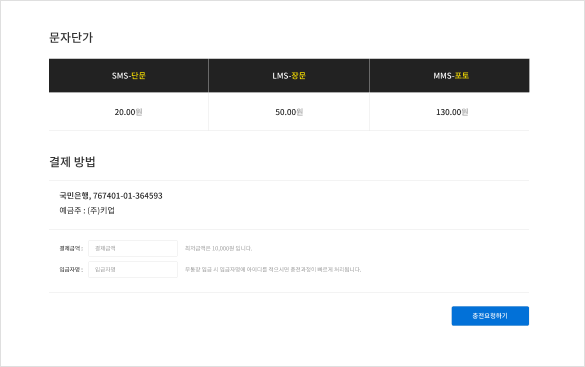Click the 50.00원 LMS price cell

click(x=289, y=112)
